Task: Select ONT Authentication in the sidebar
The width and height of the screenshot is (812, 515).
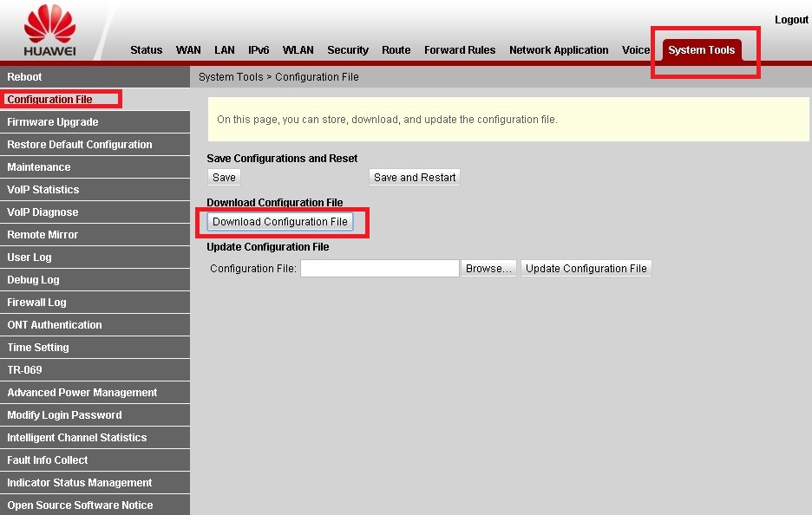Action: point(54,325)
